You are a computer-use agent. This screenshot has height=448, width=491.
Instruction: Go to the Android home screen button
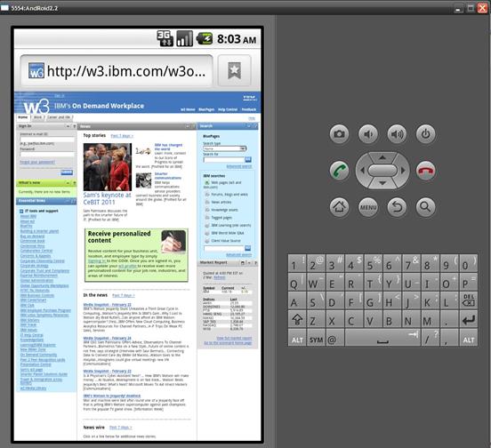[x=339, y=207]
